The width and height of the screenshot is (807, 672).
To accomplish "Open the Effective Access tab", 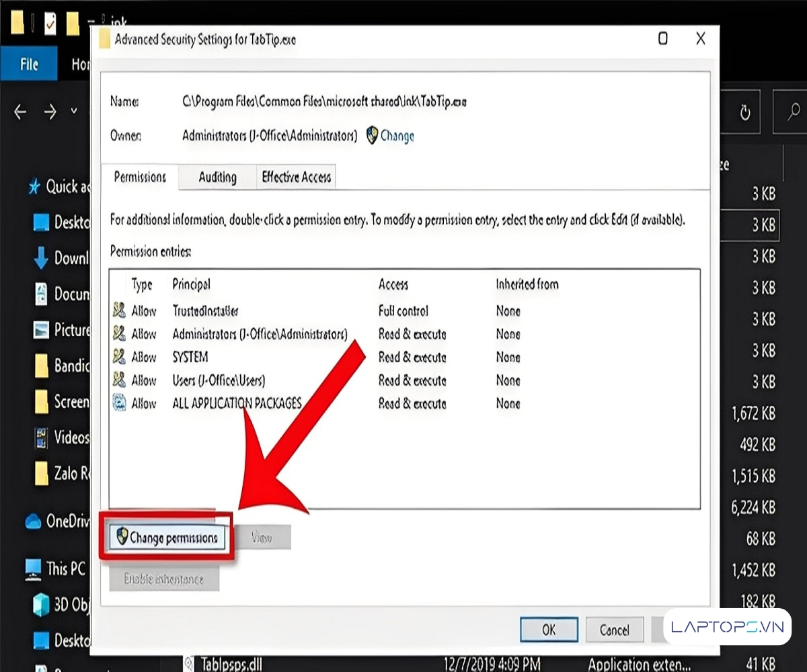I will (x=296, y=177).
